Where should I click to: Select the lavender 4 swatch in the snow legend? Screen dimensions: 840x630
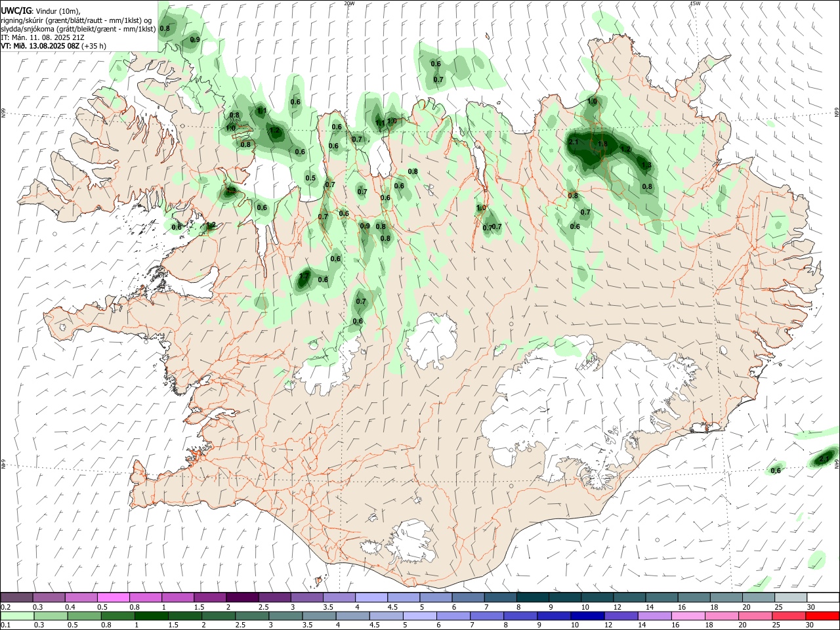point(371,597)
